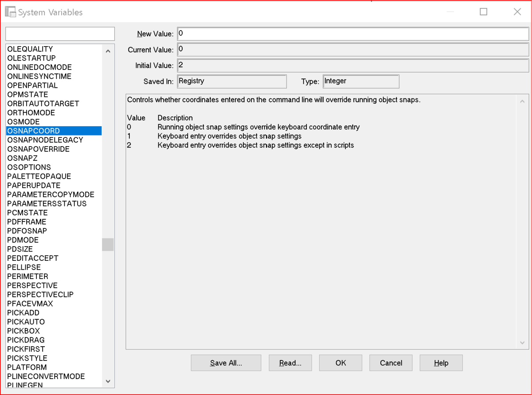Click the Save All button
532x395 pixels.
pos(226,363)
